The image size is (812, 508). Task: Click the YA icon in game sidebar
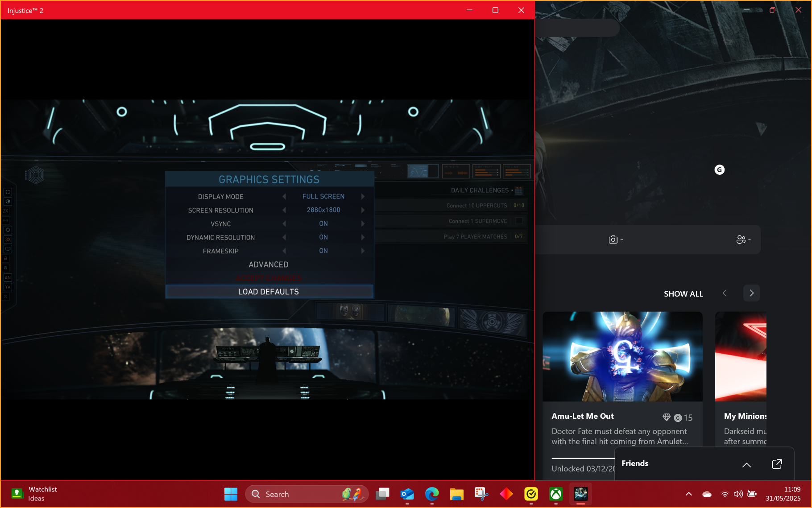pyautogui.click(x=8, y=287)
